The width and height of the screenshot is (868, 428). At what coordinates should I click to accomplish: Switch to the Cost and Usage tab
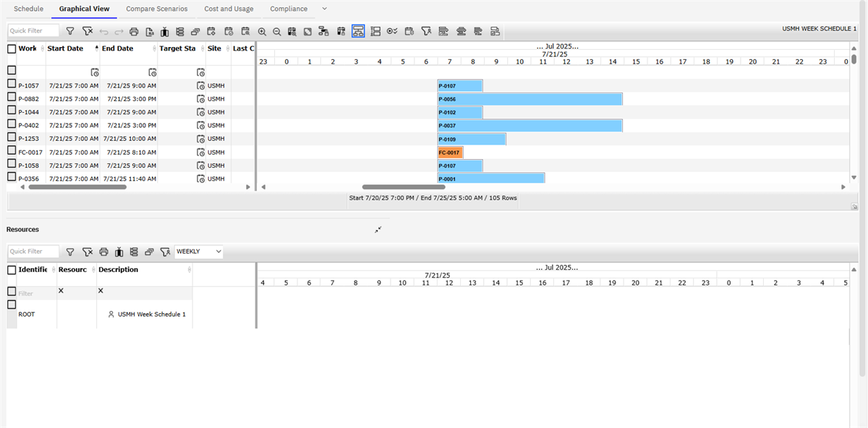(x=229, y=9)
